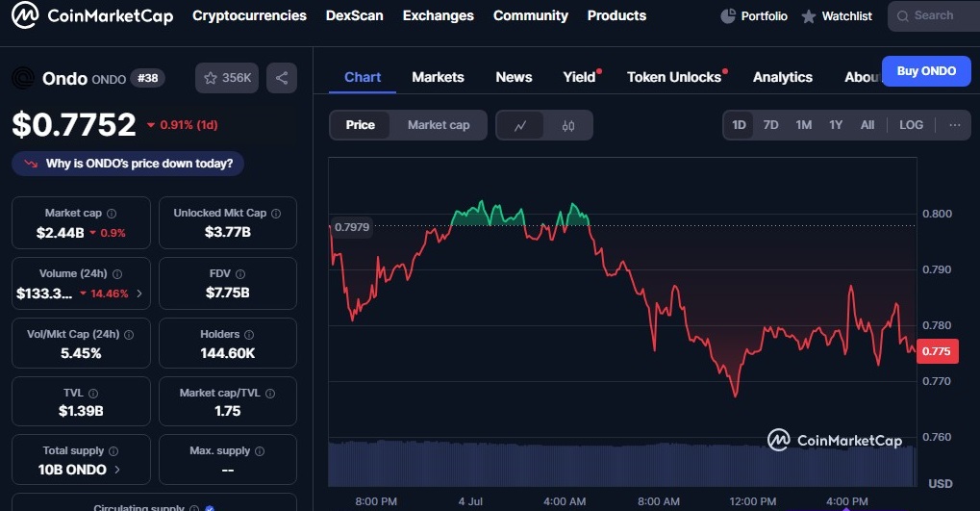Click the 144.60K holders value

point(228,353)
